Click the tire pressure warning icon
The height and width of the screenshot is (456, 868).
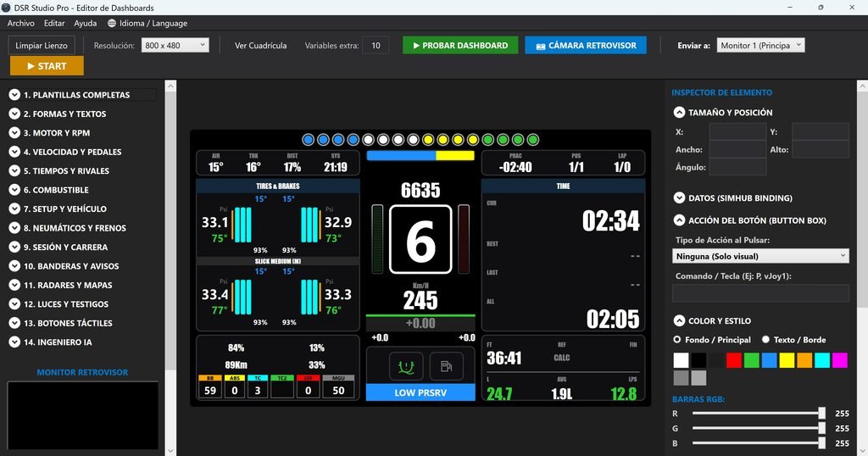(406, 366)
